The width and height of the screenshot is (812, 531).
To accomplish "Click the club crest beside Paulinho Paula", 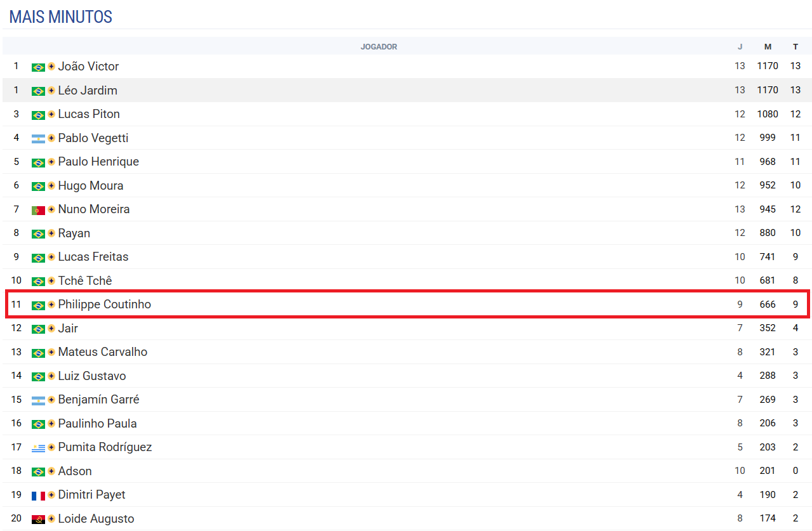I will 51,424.
